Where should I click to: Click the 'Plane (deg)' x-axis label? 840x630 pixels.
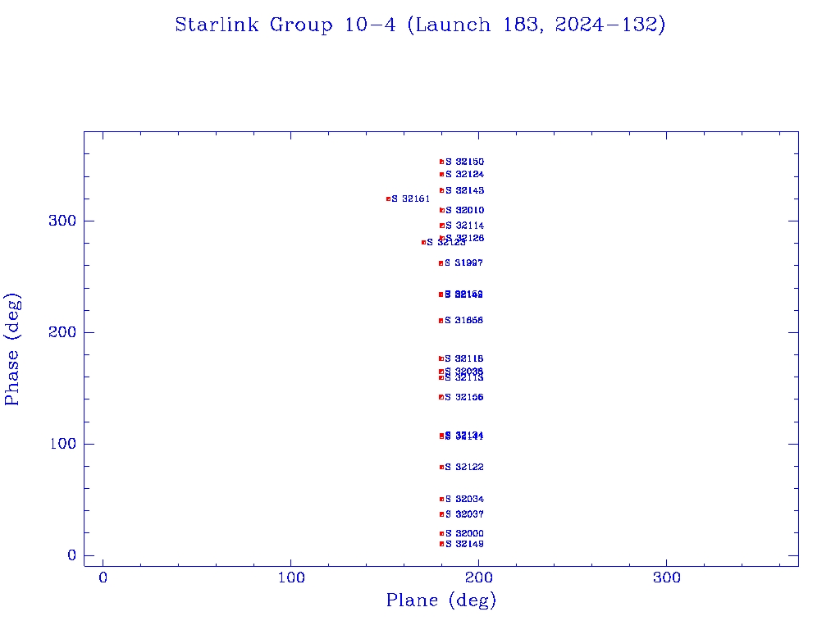pyautogui.click(x=441, y=600)
